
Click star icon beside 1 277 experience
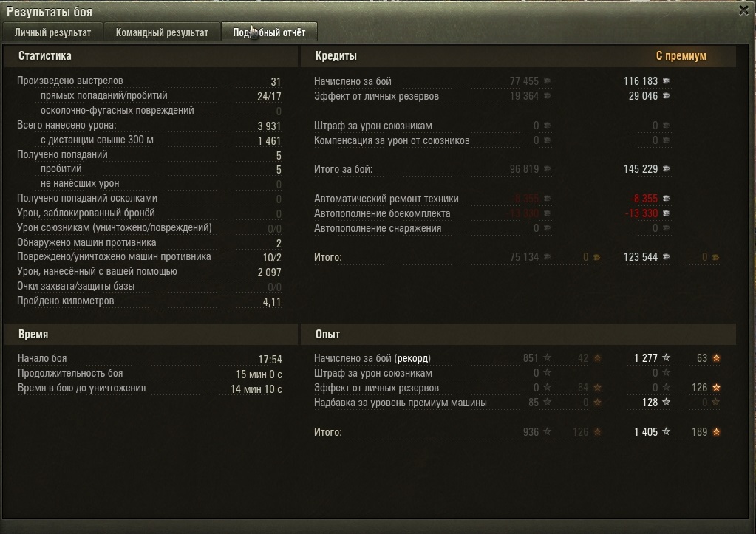pos(666,357)
